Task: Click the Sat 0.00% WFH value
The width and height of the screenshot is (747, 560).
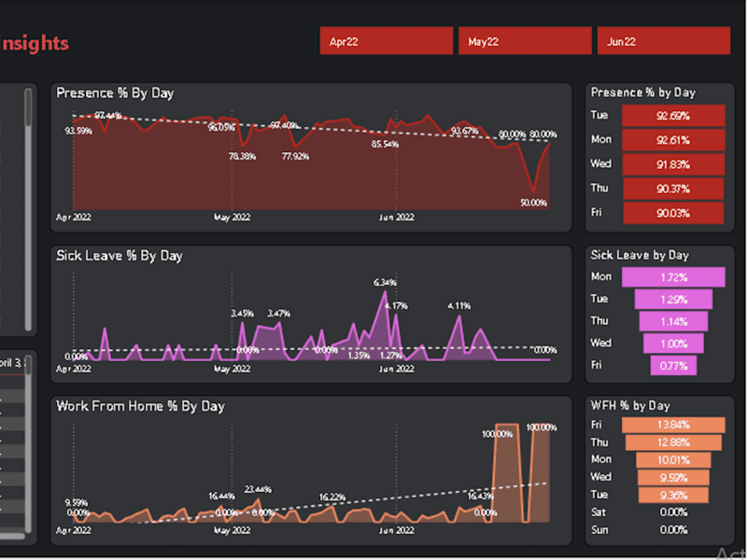Action: click(x=673, y=512)
